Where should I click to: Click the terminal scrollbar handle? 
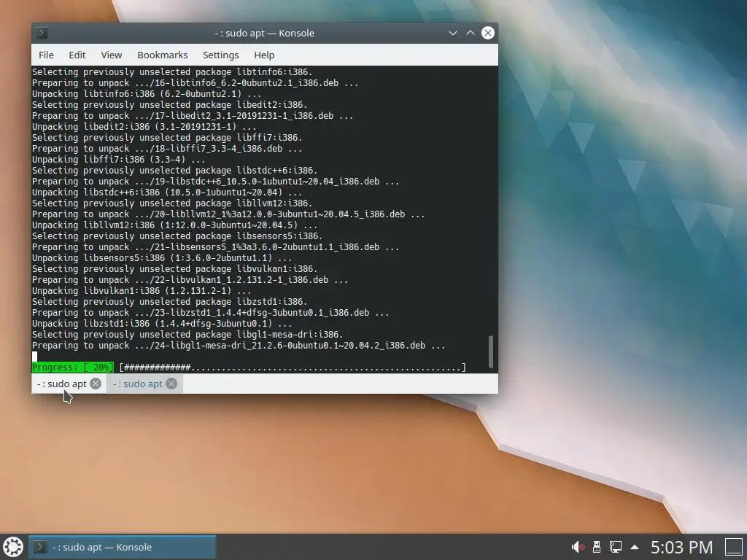[491, 352]
